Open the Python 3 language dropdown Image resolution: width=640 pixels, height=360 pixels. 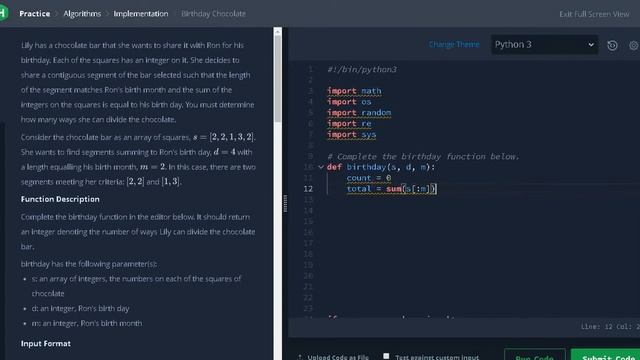[544, 44]
